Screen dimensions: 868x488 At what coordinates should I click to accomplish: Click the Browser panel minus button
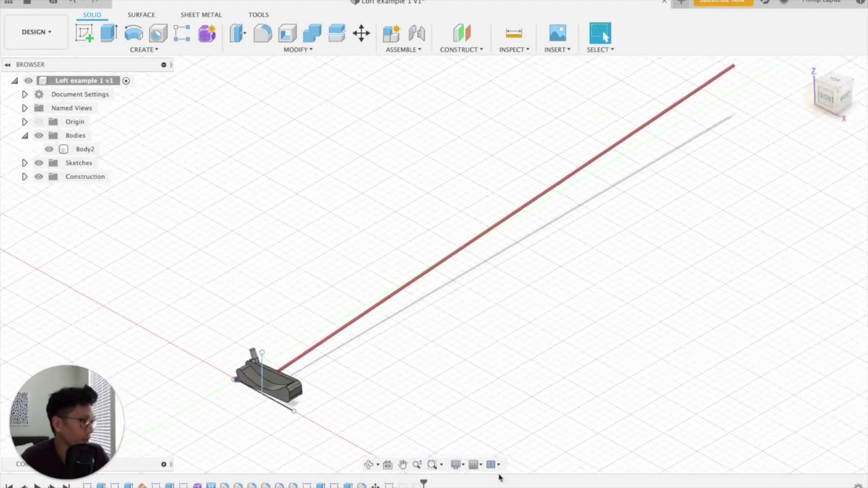point(163,64)
